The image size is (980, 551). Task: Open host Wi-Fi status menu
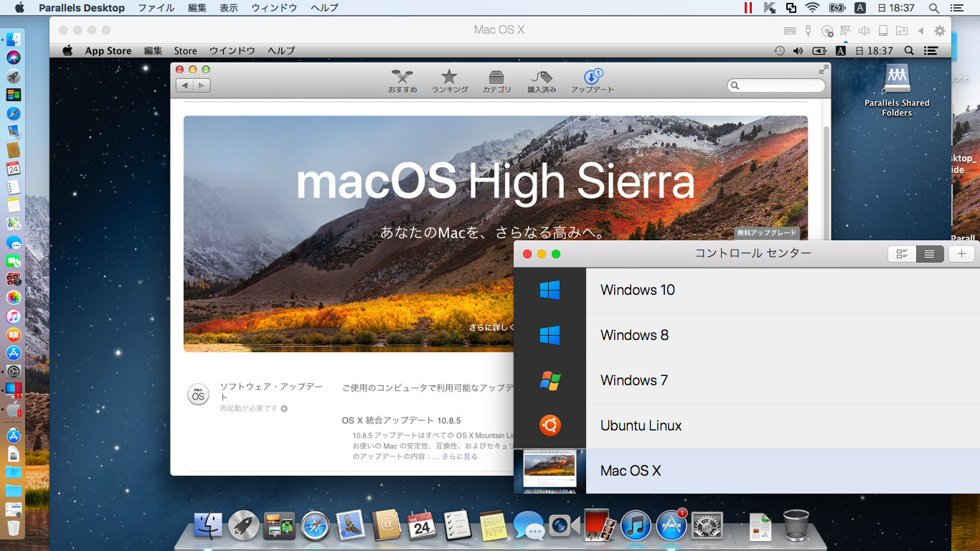coord(812,8)
